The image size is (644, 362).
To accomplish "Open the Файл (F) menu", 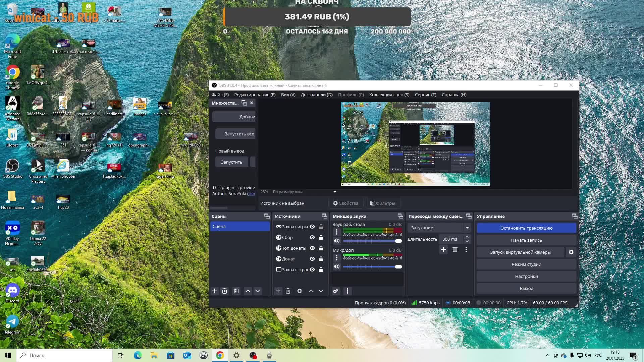I will [220, 95].
